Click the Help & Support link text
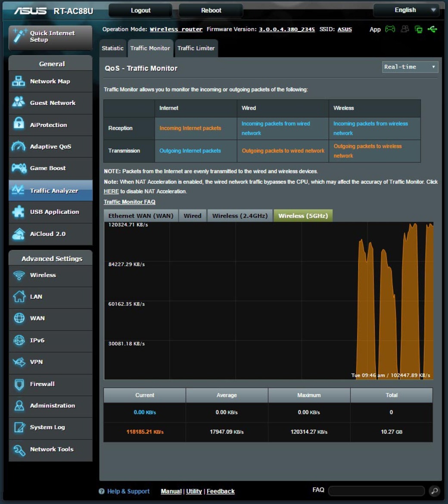 point(128,491)
